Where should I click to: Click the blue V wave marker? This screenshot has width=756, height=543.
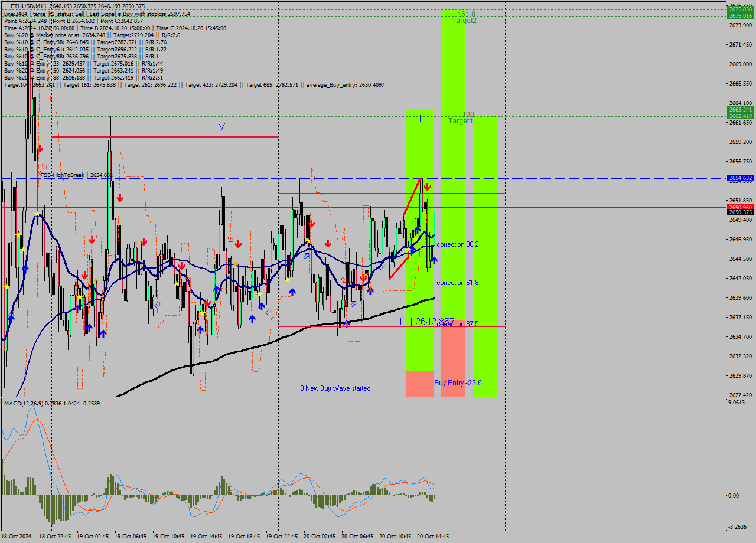(x=221, y=126)
